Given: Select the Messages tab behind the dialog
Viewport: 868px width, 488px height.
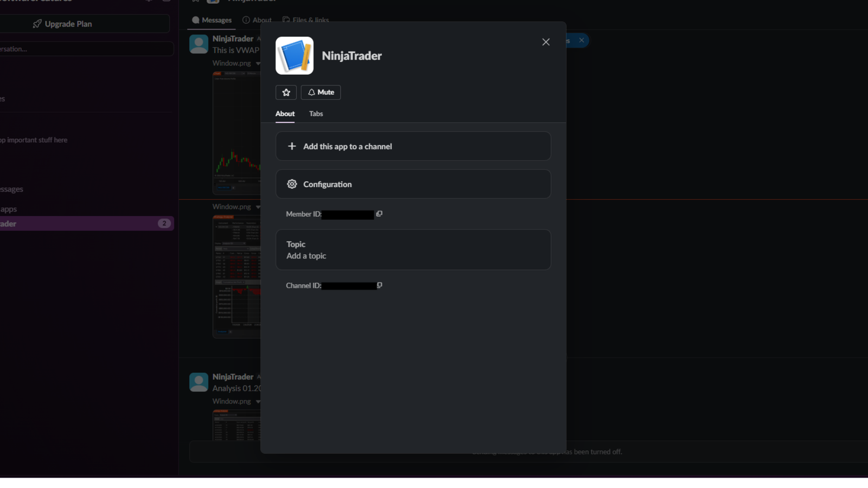Looking at the screenshot, I should [212, 20].
